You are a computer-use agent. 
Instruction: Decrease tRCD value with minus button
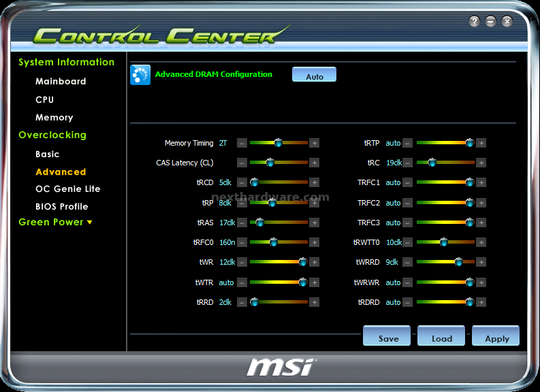pyautogui.click(x=242, y=182)
